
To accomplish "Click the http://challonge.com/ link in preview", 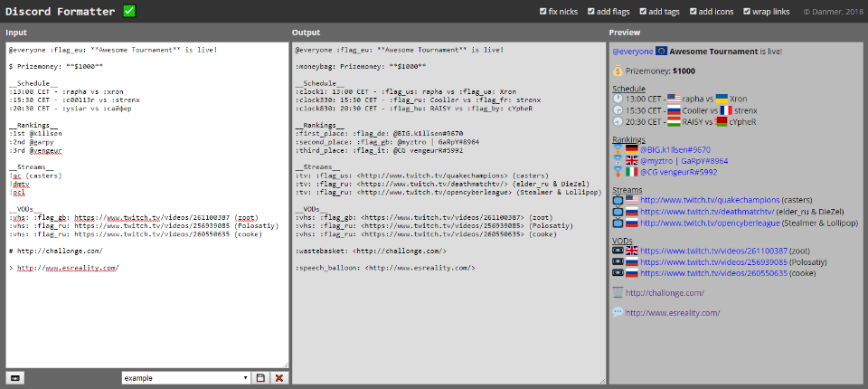I will click(665, 293).
